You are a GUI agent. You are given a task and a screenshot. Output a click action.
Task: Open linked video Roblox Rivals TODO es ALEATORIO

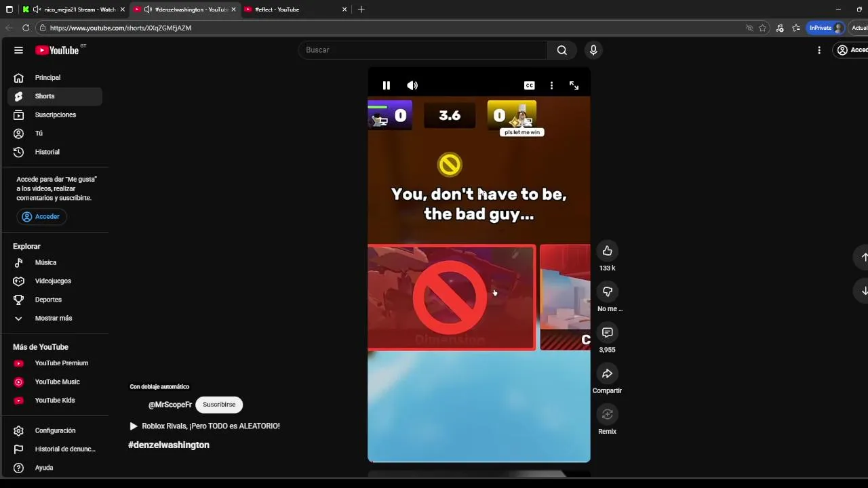(x=204, y=426)
